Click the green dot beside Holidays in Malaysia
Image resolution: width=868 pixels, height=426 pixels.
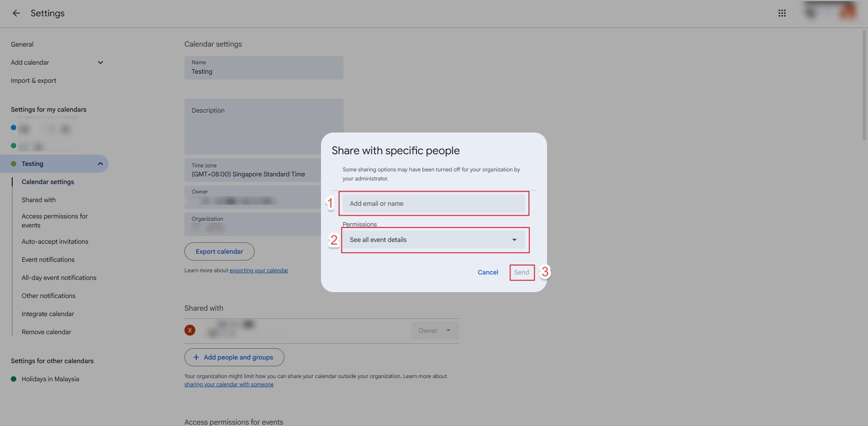click(14, 379)
